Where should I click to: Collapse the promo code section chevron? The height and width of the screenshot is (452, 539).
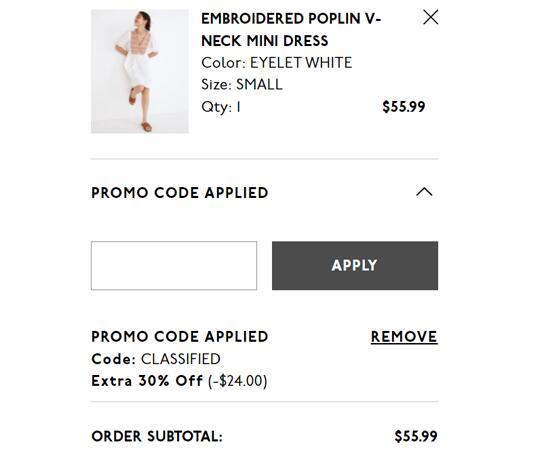[424, 192]
